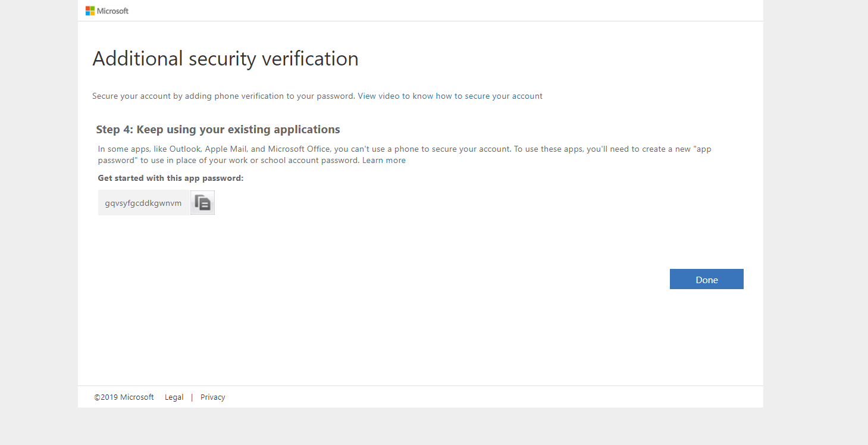Open the Privacy footer link
This screenshot has width=868, height=445.
[x=212, y=397]
